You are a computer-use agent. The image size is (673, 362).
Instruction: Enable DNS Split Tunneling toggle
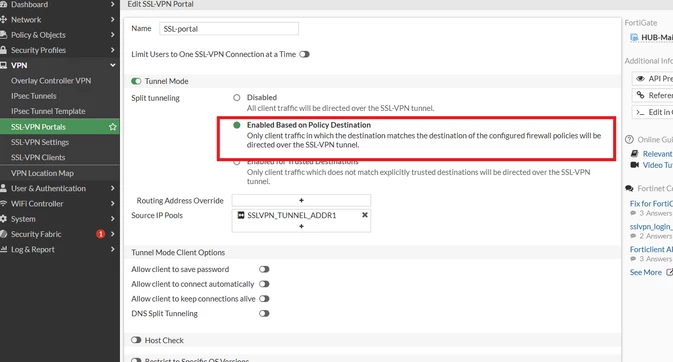click(264, 313)
